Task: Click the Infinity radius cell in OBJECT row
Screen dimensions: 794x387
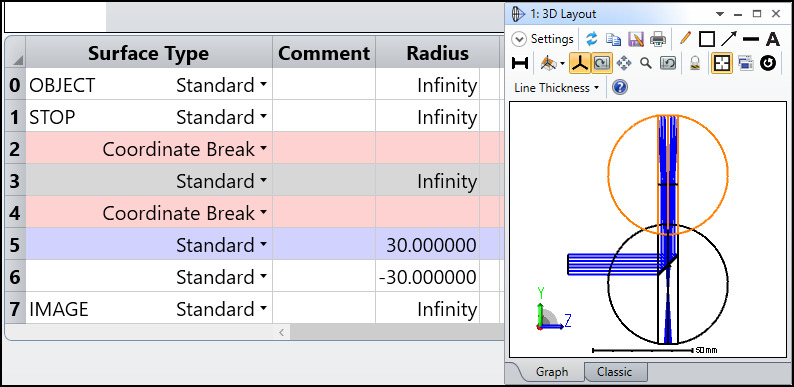Action: [x=427, y=85]
